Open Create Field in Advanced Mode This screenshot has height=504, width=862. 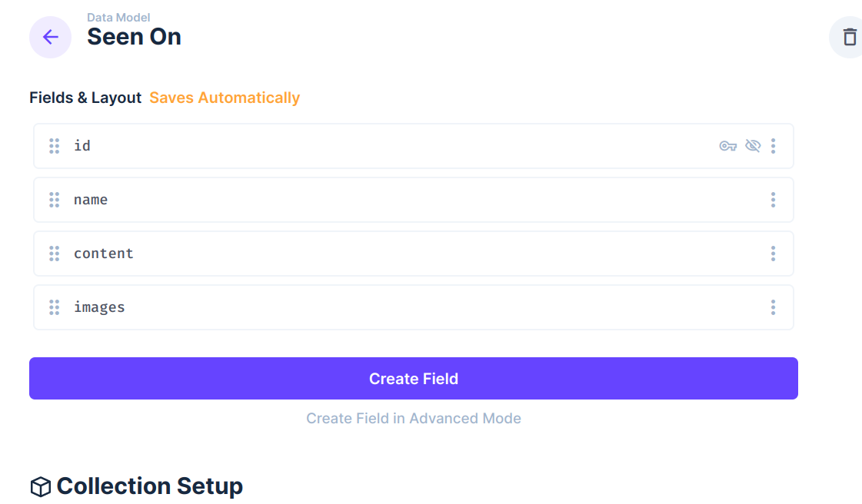414,418
